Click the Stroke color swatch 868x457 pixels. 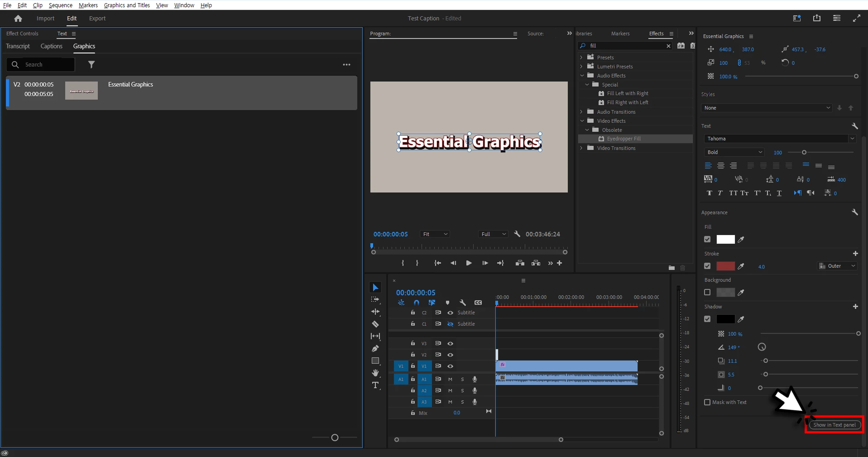pyautogui.click(x=725, y=266)
